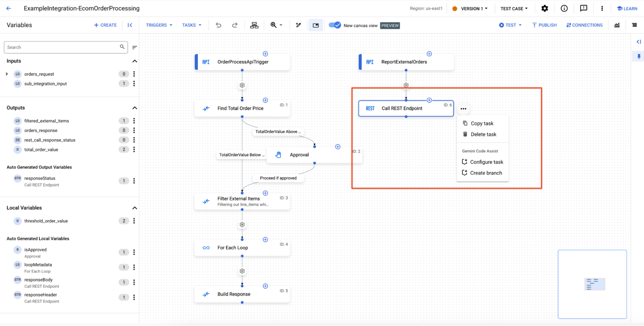Click the PUBLISH button
This screenshot has width=644, height=326.
click(544, 25)
